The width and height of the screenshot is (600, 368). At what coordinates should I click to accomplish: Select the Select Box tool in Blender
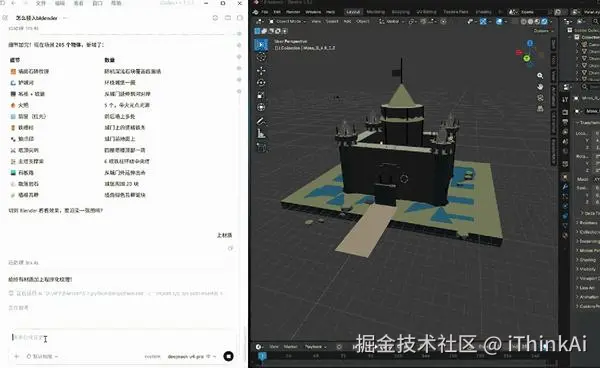[x=261, y=45]
